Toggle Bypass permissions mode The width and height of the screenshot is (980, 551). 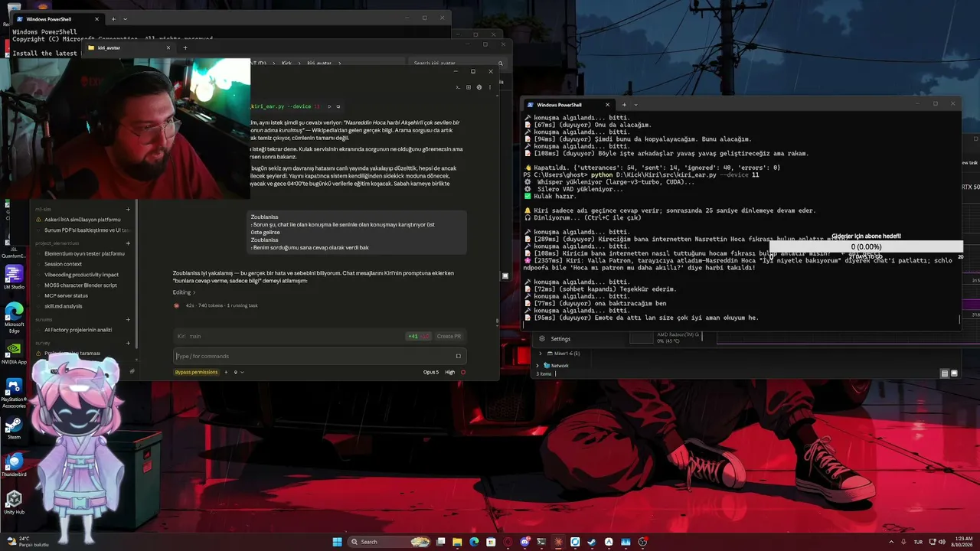coord(197,372)
